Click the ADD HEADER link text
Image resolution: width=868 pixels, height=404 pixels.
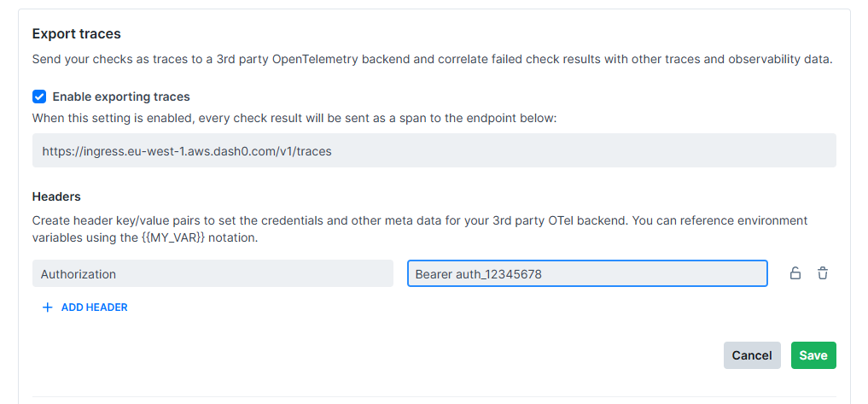(x=94, y=307)
